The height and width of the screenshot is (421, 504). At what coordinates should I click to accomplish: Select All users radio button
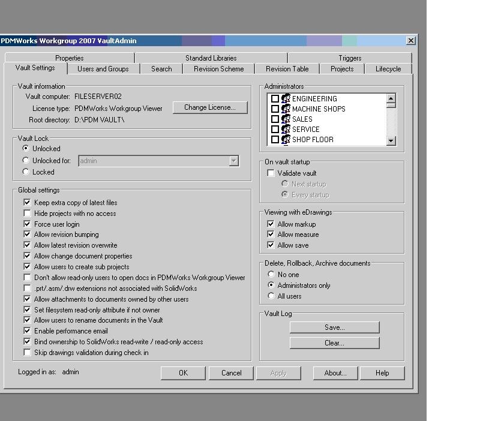271,296
